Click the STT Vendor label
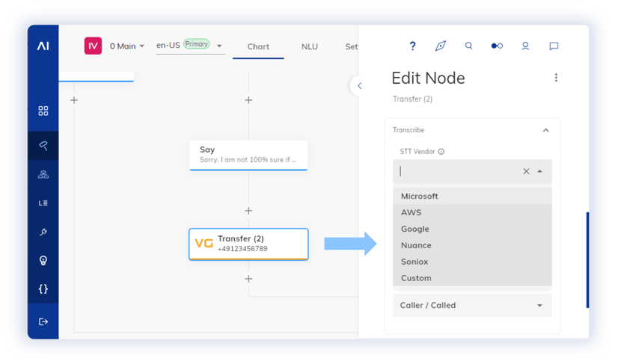 [x=417, y=151]
